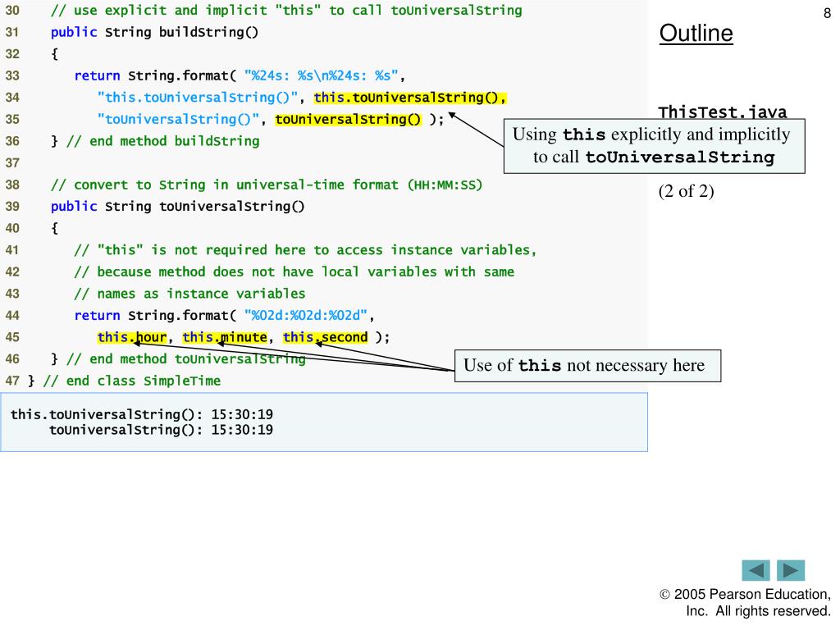Viewport: 840px width, 630px height.
Task: Click 'public String toUniversalString()' on line 39
Action: tap(177, 206)
